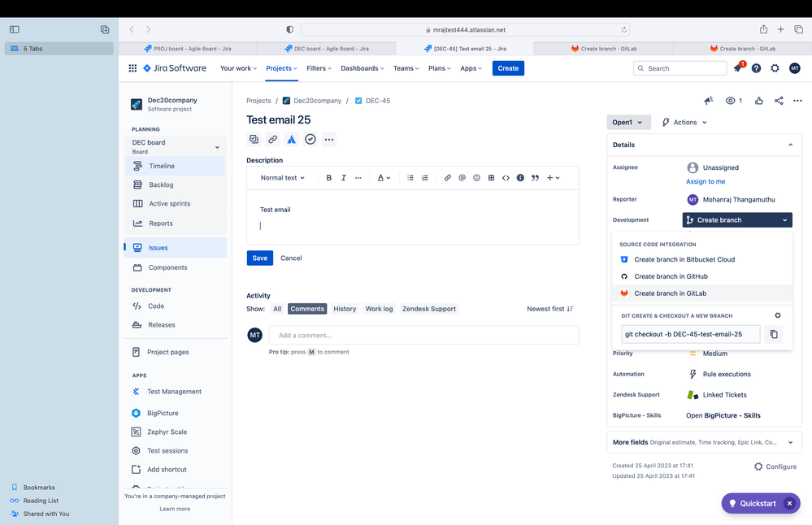Select Create branch in GitHub
Image resolution: width=812 pixels, height=525 pixels.
pyautogui.click(x=702, y=276)
